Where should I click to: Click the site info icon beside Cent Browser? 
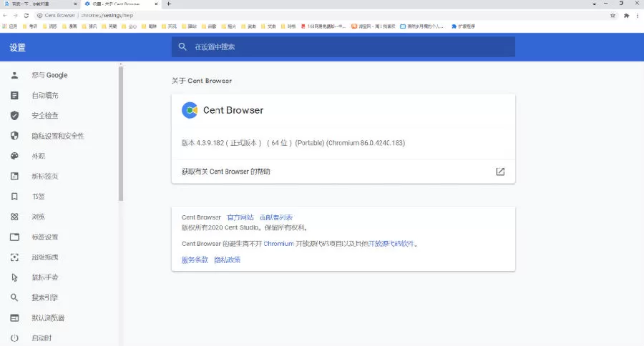39,16
